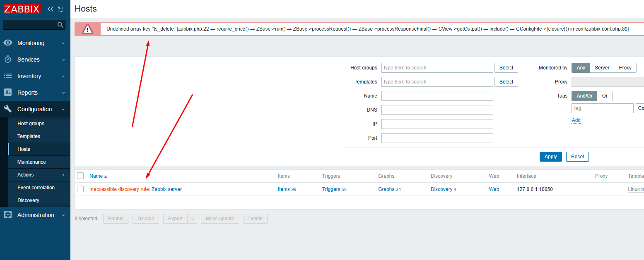
Task: Click the Services clock icon
Action: click(x=8, y=60)
